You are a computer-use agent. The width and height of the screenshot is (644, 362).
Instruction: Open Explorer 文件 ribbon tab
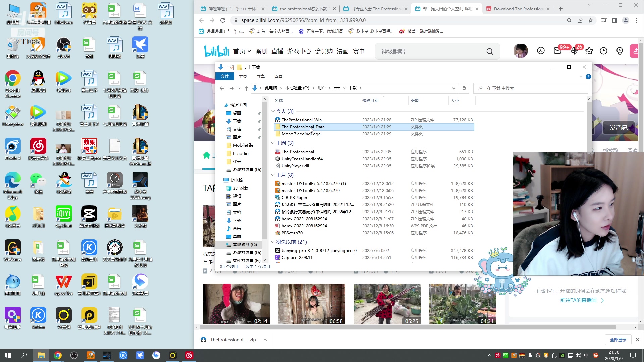(x=225, y=76)
